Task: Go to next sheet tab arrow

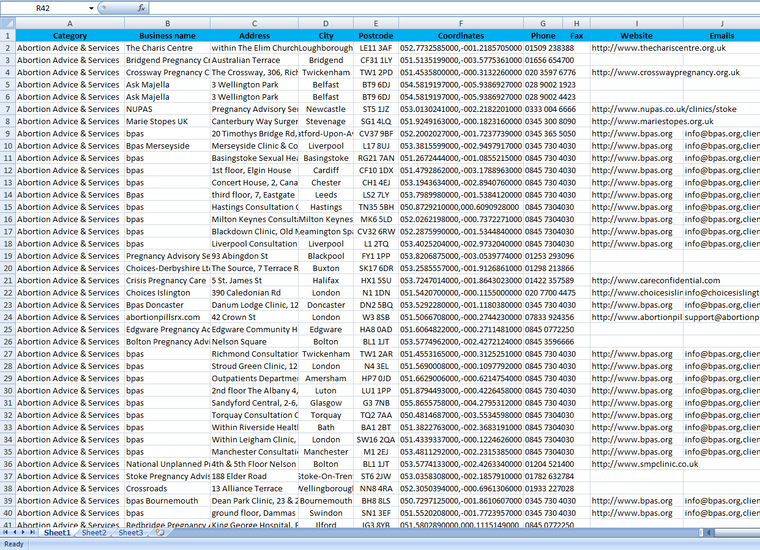Action: pos(23,533)
